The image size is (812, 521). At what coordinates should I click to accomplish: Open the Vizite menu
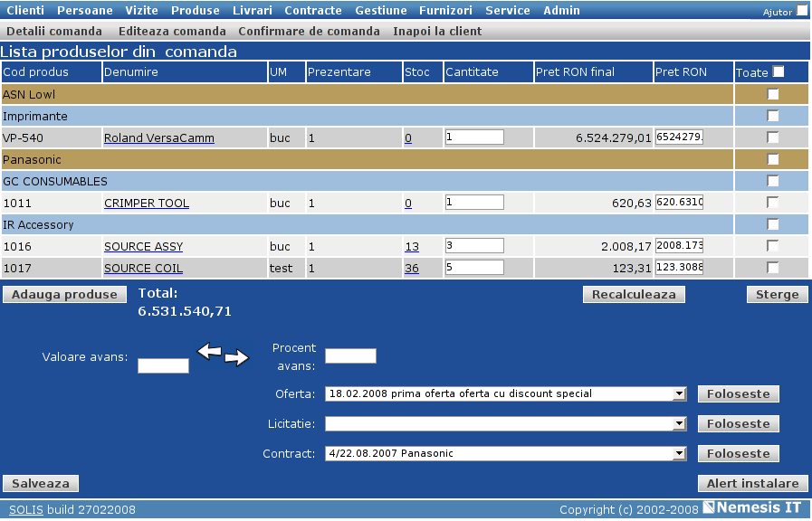(x=141, y=10)
